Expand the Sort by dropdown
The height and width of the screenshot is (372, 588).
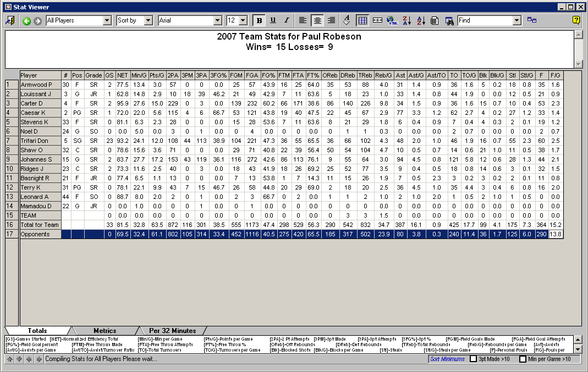click(x=149, y=20)
